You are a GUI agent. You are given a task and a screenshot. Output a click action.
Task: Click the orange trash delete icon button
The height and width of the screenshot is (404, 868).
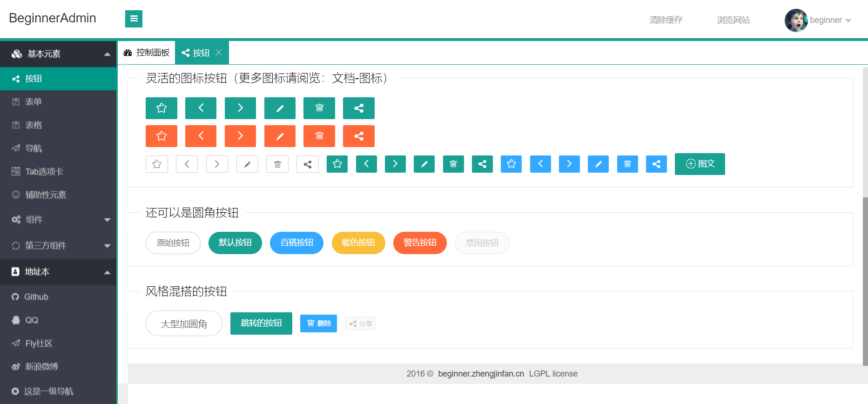[x=319, y=136]
